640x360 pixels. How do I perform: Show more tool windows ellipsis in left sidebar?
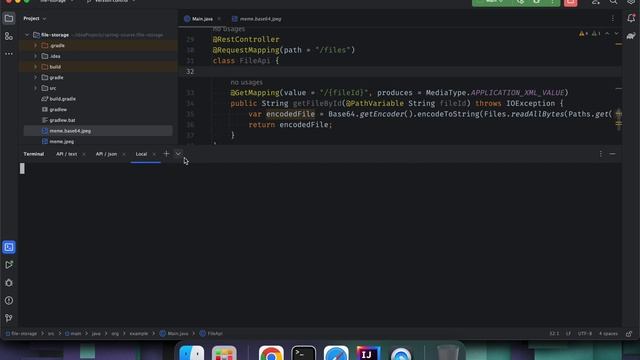pyautogui.click(x=9, y=54)
